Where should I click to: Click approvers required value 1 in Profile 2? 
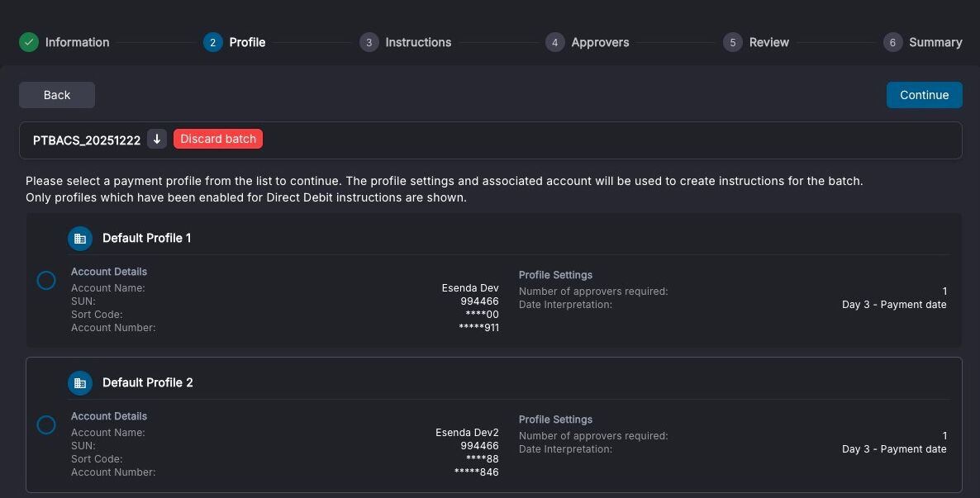point(944,435)
